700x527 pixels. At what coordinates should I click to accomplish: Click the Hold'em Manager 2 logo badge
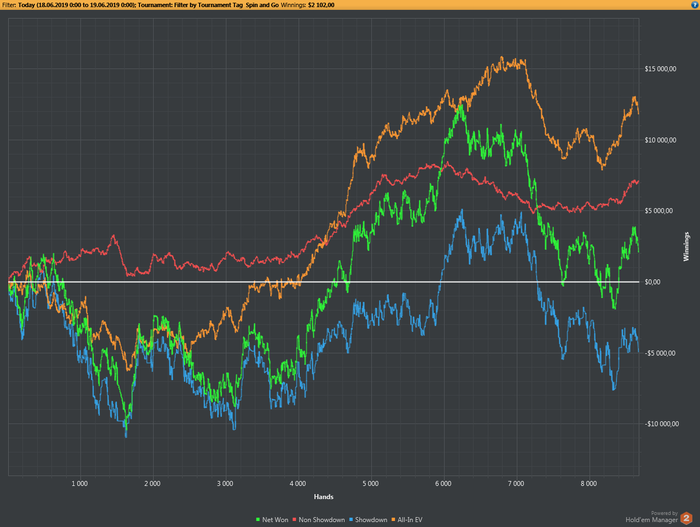click(x=687, y=518)
